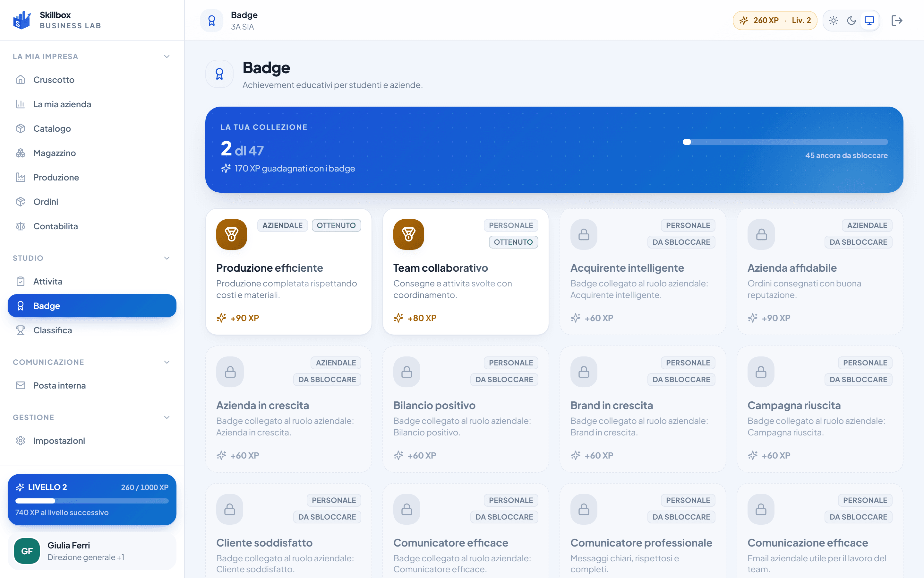Collapse the La mia impresa section

click(x=167, y=57)
